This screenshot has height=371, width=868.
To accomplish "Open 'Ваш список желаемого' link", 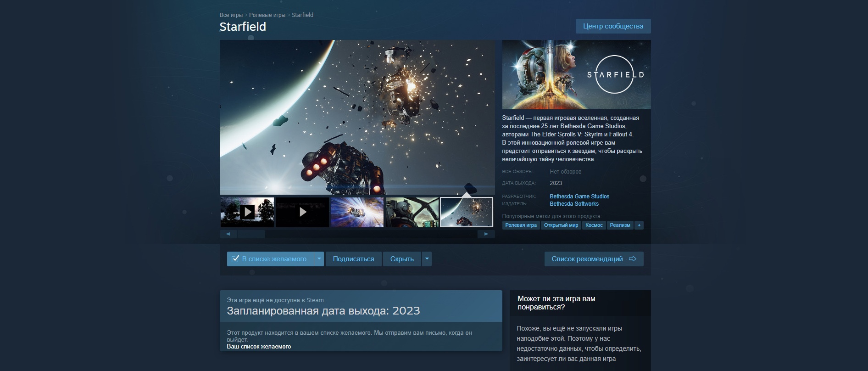I will [259, 347].
